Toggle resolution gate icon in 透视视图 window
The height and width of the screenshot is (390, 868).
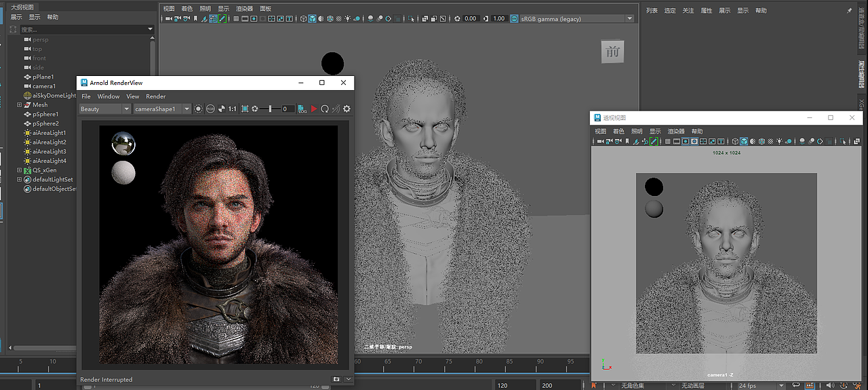[x=686, y=141]
